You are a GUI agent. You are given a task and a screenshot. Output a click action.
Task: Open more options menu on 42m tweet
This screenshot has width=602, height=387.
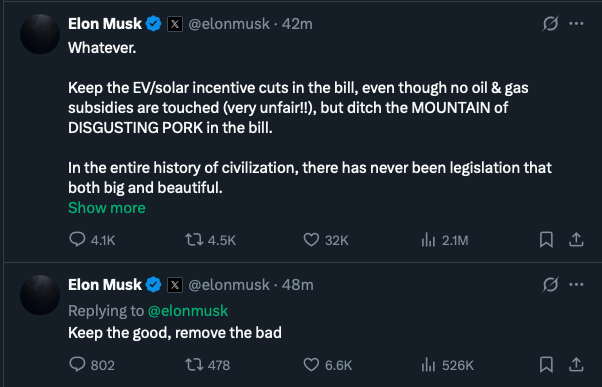pyautogui.click(x=576, y=24)
